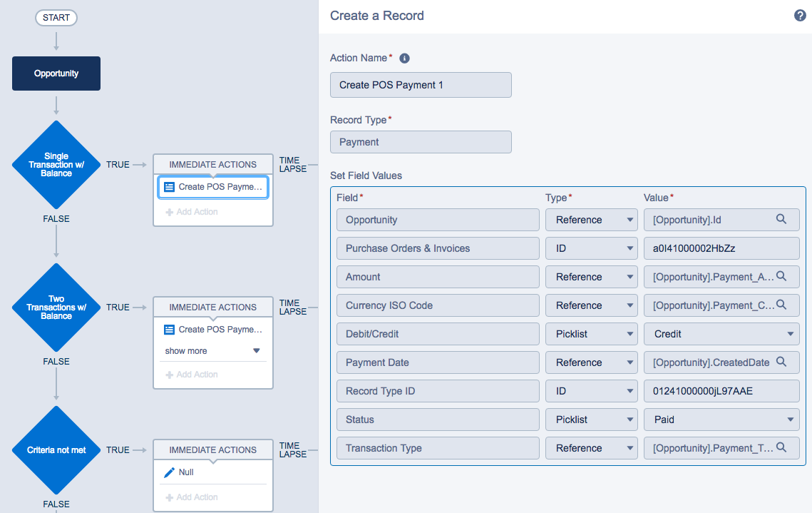Click the Record Type ID value field
The height and width of the screenshot is (513, 812).
tap(721, 391)
